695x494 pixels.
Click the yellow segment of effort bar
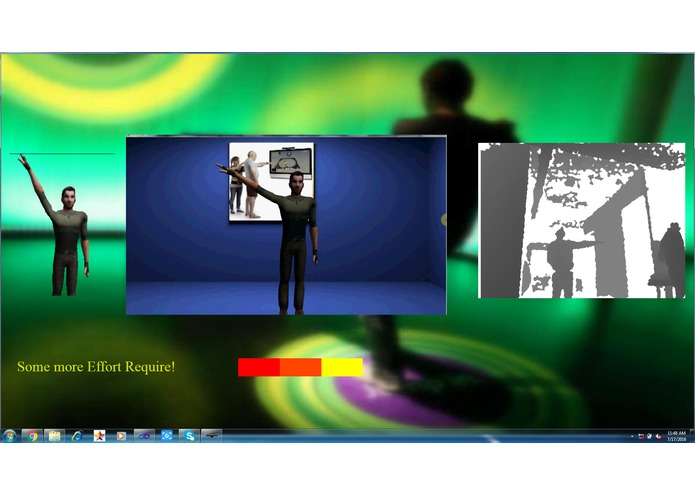point(342,367)
